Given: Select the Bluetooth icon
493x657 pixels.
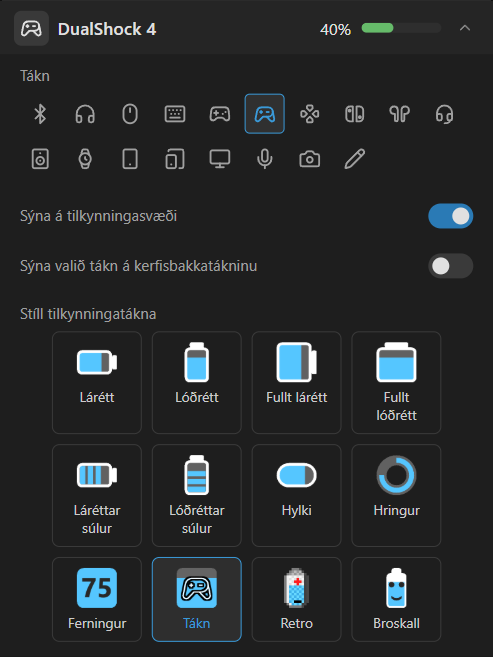Looking at the screenshot, I should 40,114.
